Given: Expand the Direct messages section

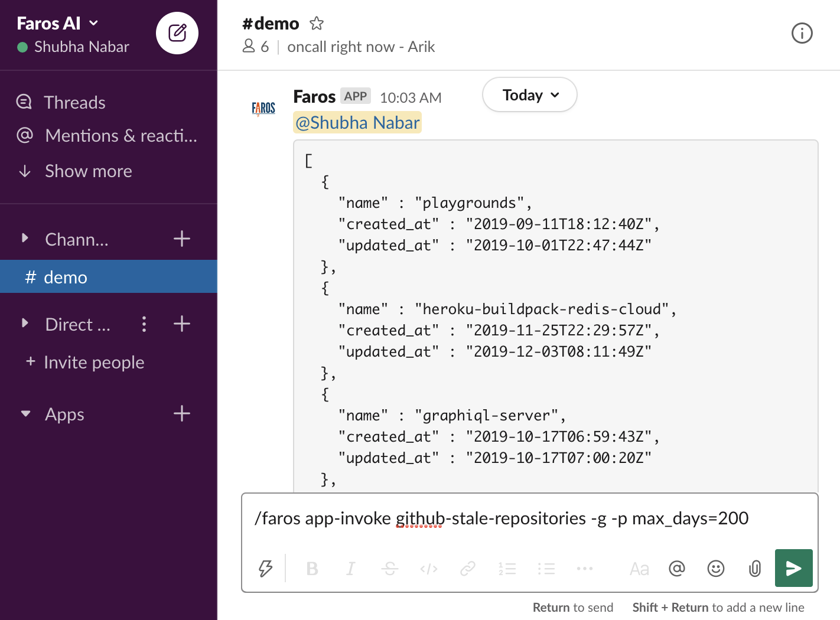Looking at the screenshot, I should click(25, 324).
